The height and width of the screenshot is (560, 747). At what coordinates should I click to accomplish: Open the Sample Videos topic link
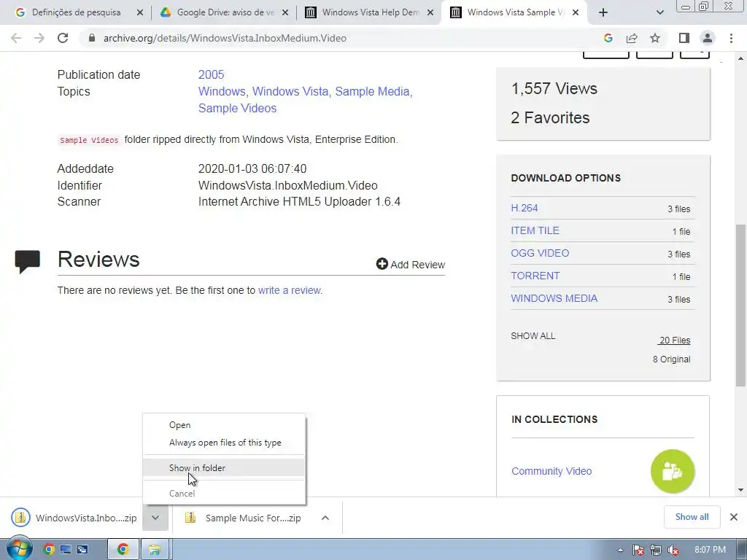[237, 108]
